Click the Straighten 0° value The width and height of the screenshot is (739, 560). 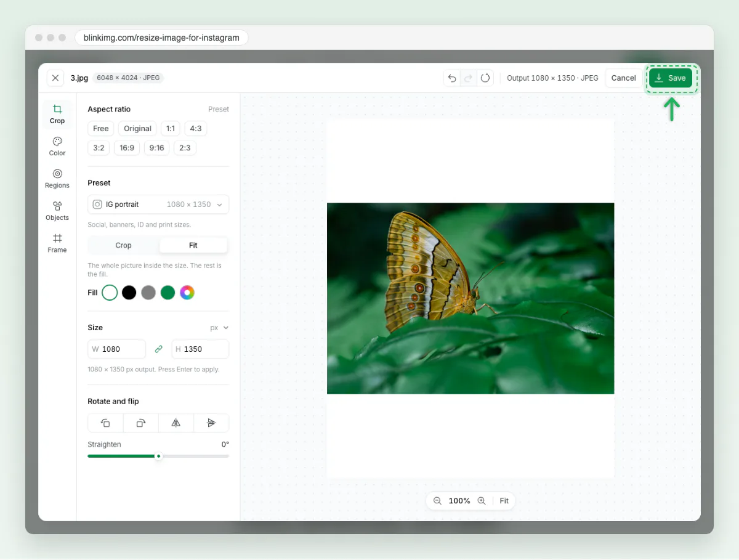click(225, 444)
